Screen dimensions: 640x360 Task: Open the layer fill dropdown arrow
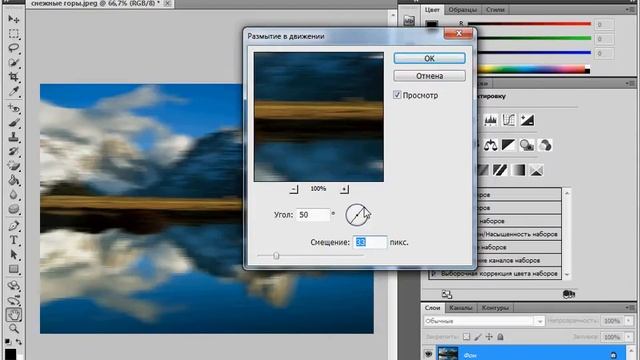(629, 337)
